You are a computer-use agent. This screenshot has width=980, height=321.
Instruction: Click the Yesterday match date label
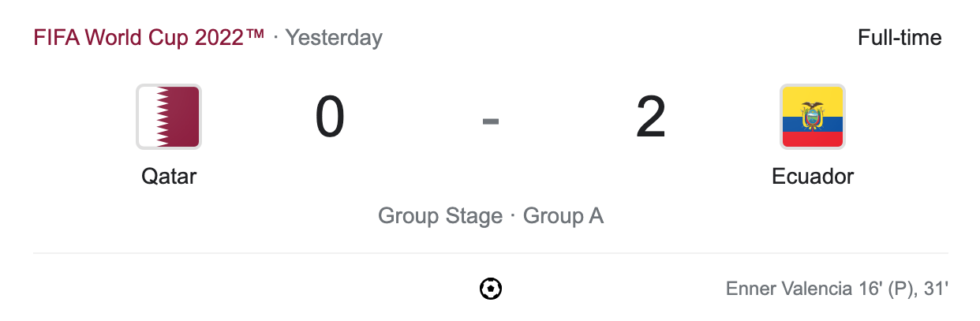tap(334, 37)
